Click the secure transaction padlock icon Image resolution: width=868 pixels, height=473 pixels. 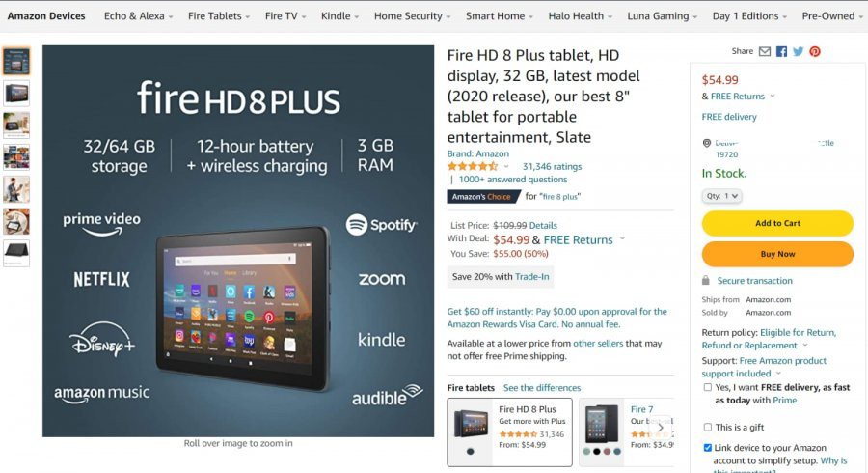706,280
